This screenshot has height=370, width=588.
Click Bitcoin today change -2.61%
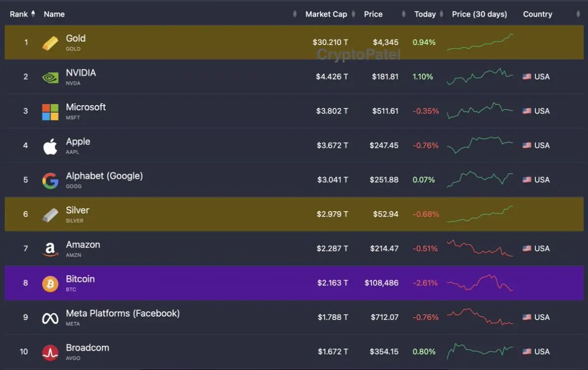(x=425, y=283)
